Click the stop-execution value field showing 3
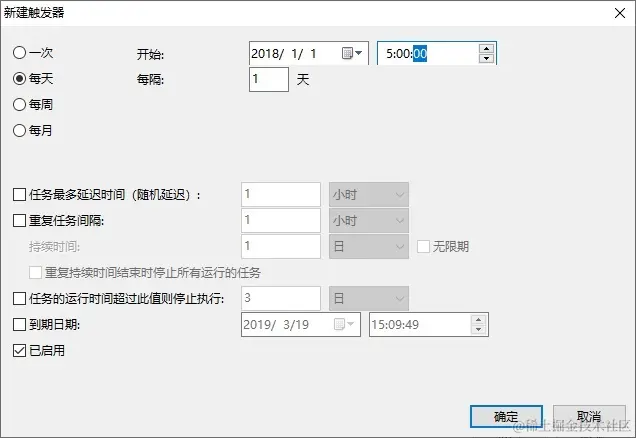Image resolution: width=636 pixels, height=438 pixels. (x=281, y=299)
